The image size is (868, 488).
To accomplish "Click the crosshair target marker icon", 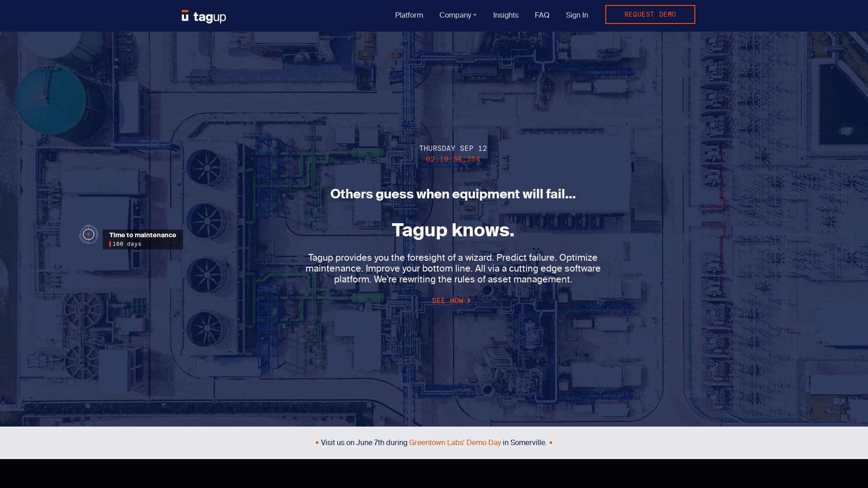I will [x=89, y=235].
